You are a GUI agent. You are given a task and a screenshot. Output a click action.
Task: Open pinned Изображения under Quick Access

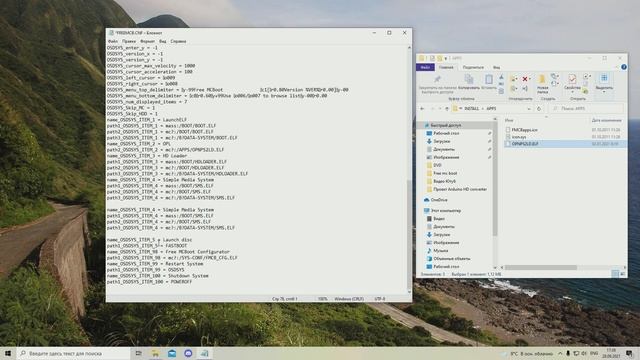(446, 157)
